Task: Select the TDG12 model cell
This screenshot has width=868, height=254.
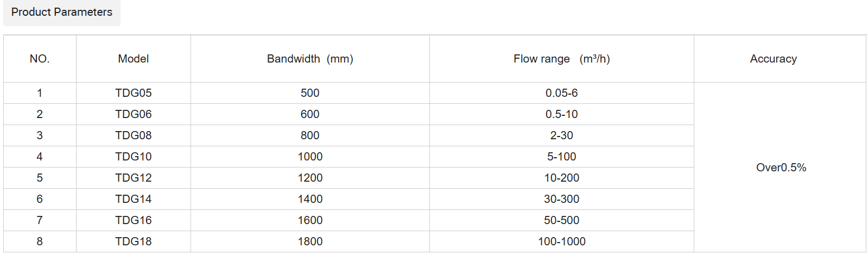Action: (134, 178)
